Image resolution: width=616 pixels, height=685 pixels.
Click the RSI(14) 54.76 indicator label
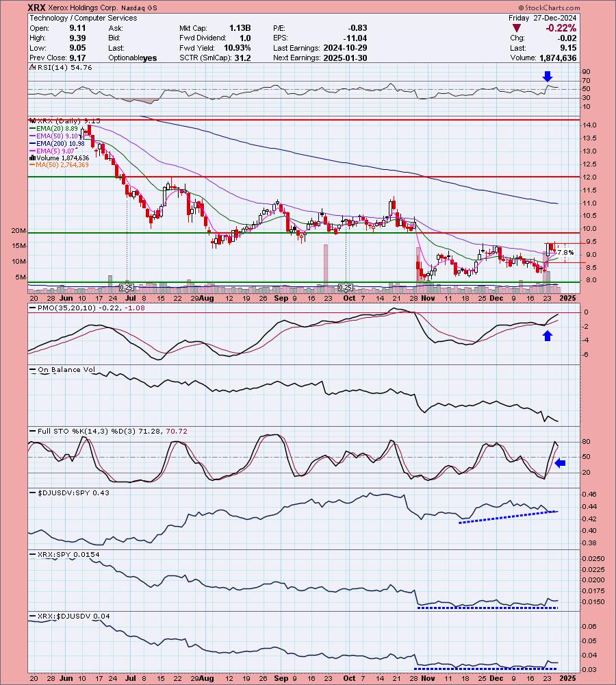point(61,68)
